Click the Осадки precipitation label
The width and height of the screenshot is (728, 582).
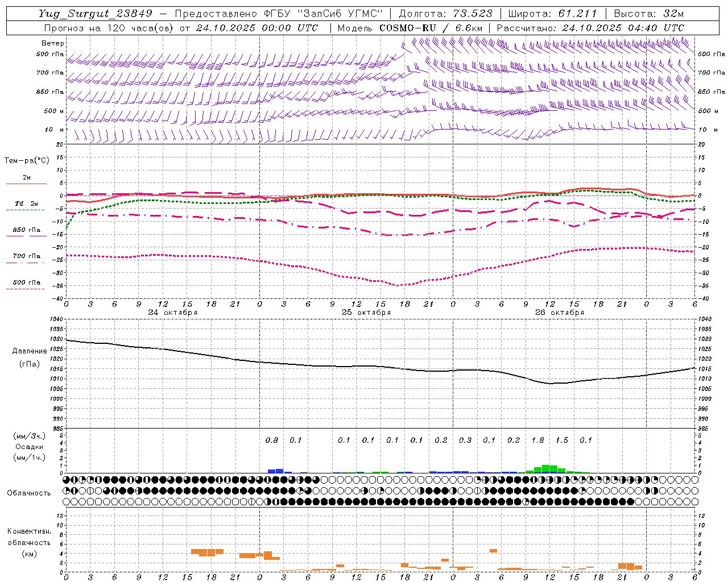coord(30,447)
